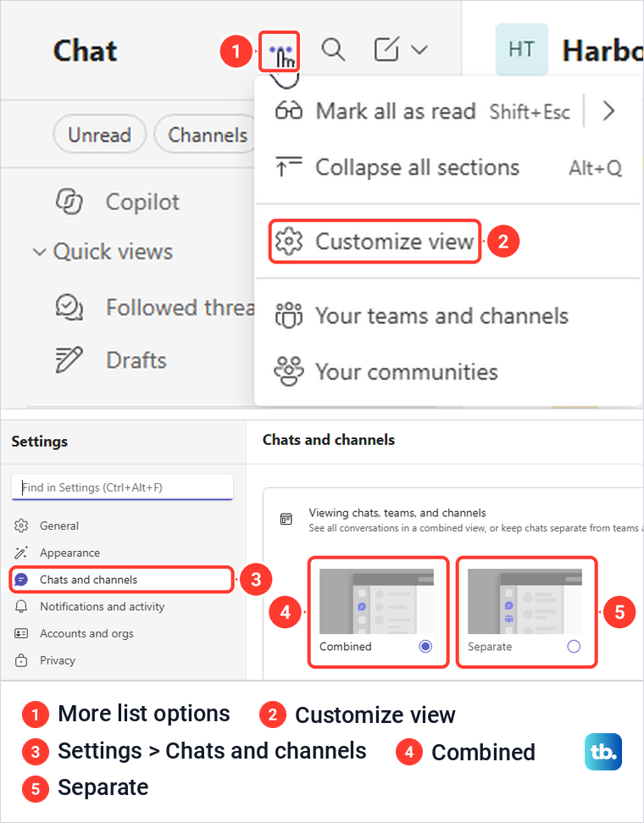Screen dimensions: 644x823
Task: Click Followed threads bubble icon
Action: pos(69,308)
